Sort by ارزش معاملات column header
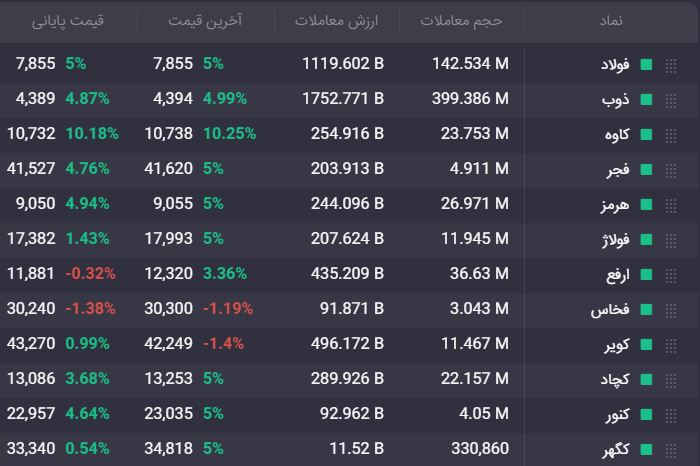Screen dimensions: 700x466 (336, 21)
